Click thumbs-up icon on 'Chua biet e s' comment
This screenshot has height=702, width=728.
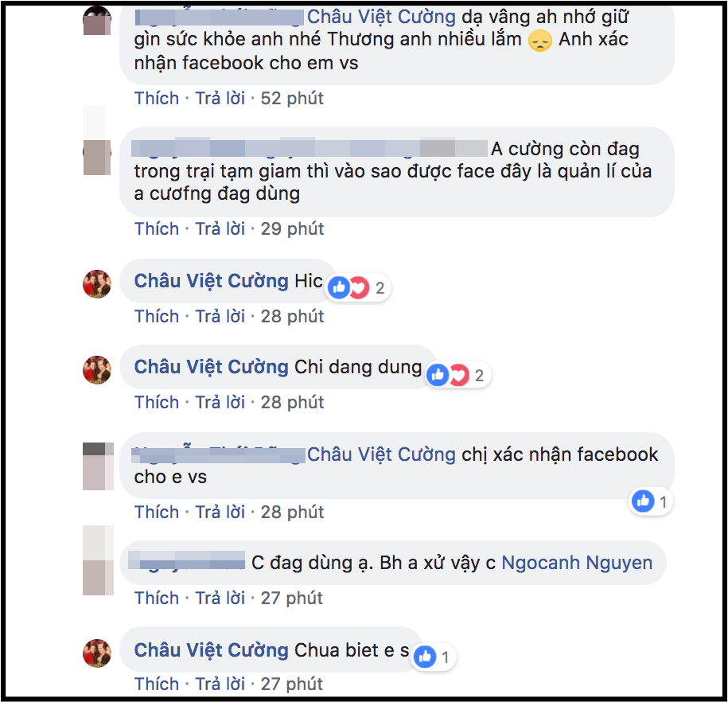425,657
